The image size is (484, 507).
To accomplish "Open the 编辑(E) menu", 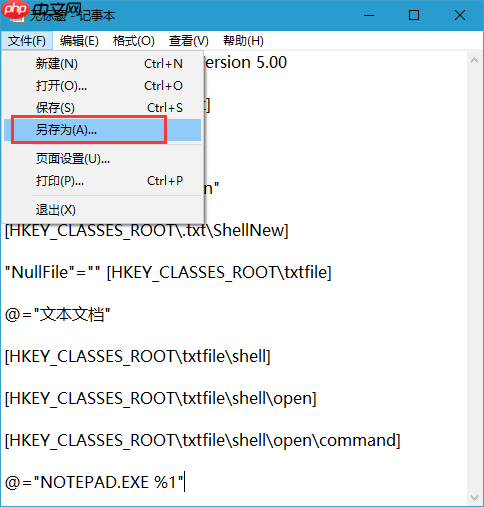I will [x=79, y=41].
